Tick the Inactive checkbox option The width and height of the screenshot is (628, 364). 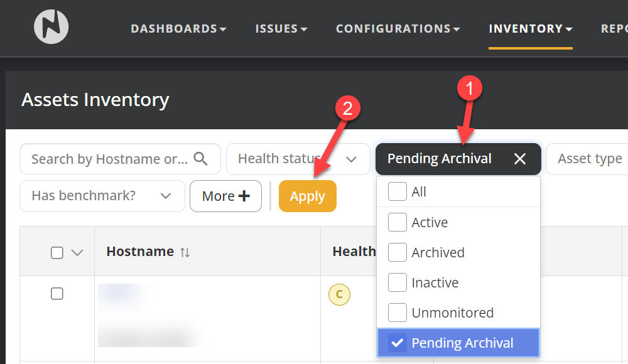click(398, 282)
